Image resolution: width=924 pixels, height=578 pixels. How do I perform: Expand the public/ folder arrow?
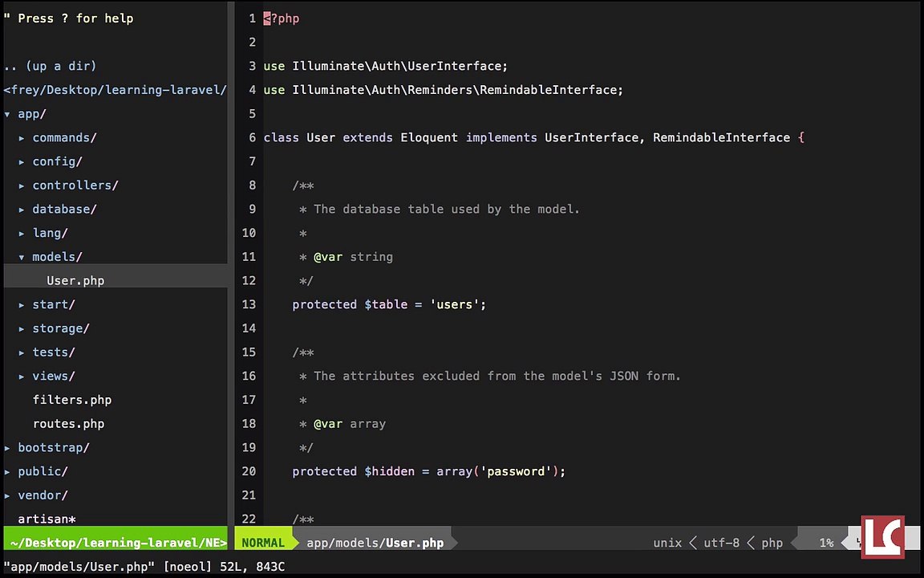[x=7, y=472]
